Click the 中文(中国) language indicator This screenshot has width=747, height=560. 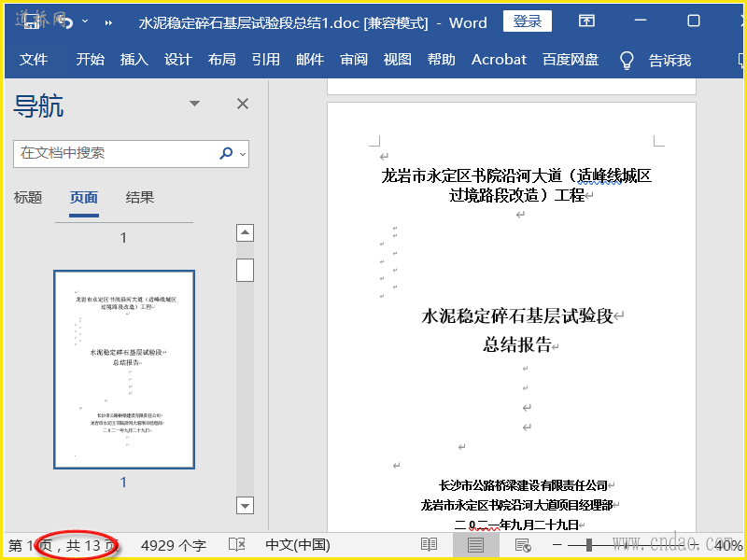point(298,545)
